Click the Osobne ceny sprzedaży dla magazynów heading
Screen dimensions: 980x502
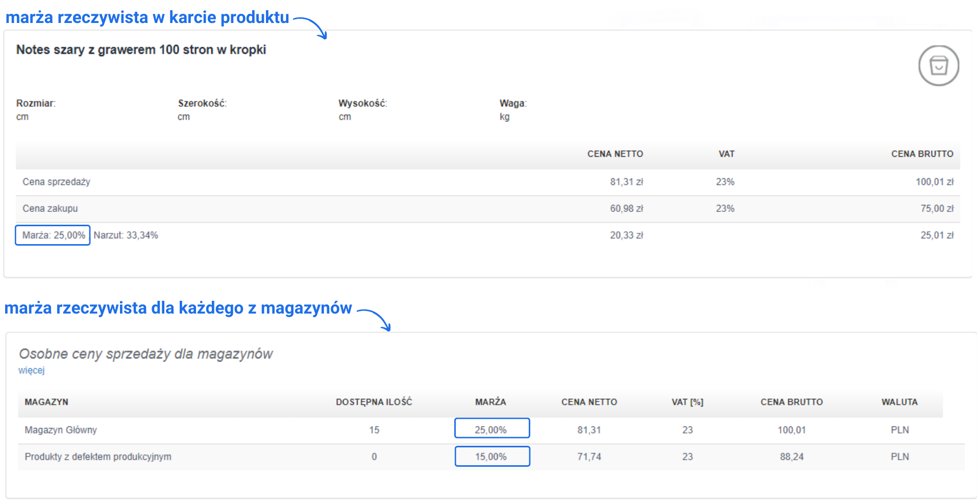(x=146, y=354)
